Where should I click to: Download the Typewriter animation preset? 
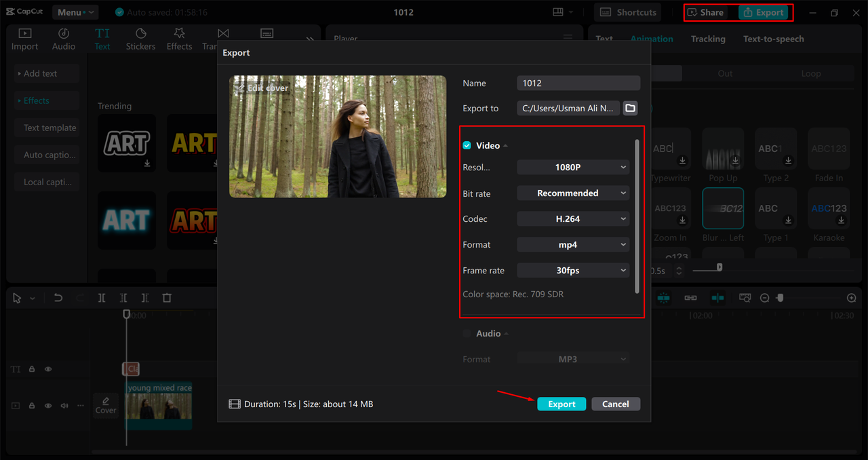coord(683,161)
